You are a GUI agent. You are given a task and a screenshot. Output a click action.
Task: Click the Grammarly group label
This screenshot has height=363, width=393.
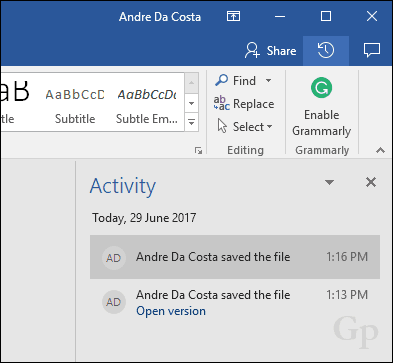[322, 150]
